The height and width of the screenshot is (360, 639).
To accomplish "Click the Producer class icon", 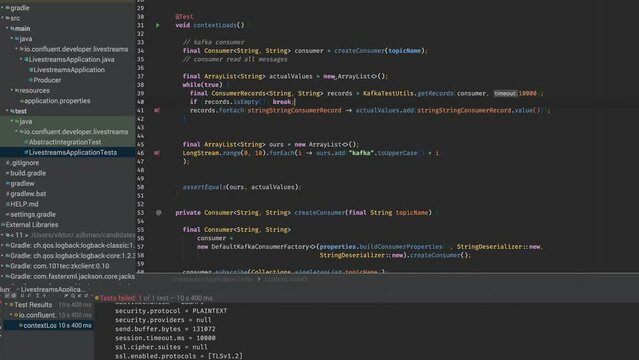I will [x=31, y=80].
